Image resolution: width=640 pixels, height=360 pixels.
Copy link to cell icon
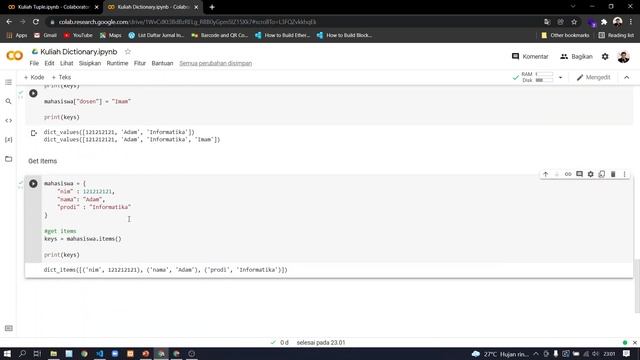point(568,174)
